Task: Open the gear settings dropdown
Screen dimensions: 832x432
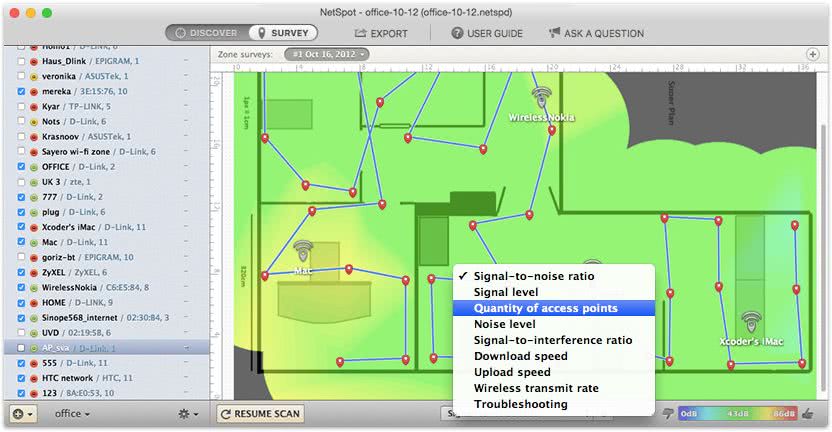Action: (x=188, y=414)
